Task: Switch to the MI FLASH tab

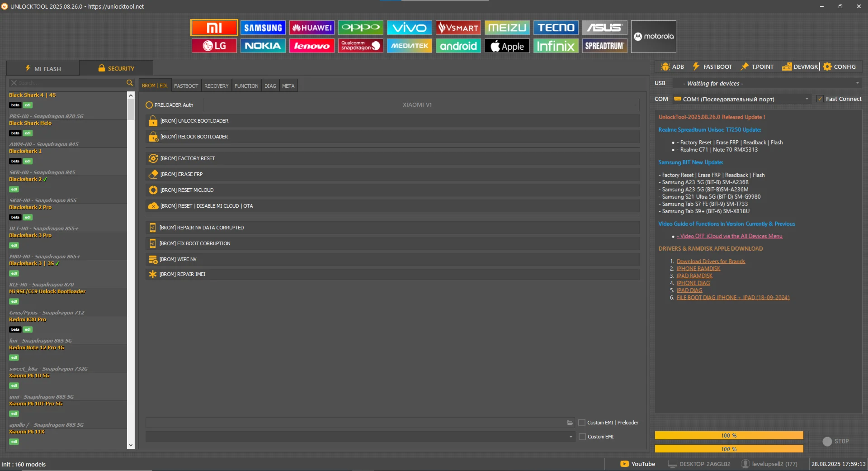Action: pyautogui.click(x=43, y=69)
